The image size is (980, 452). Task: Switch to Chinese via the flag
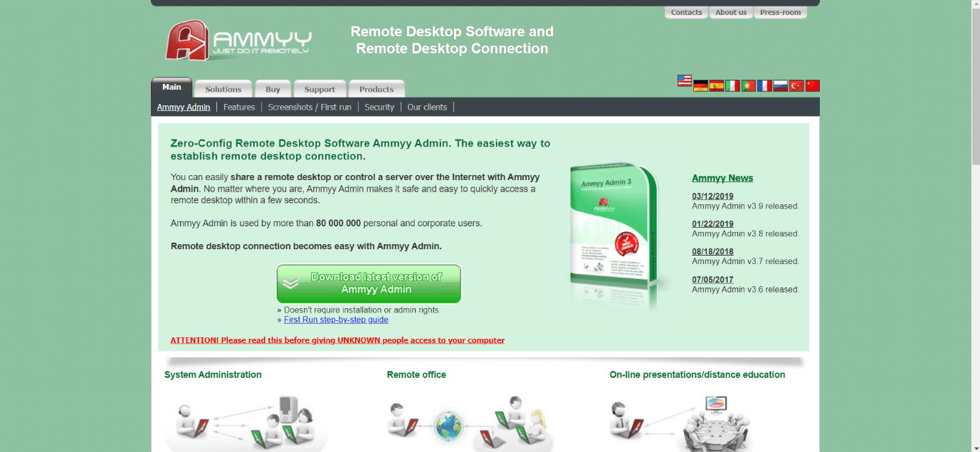pyautogui.click(x=813, y=85)
